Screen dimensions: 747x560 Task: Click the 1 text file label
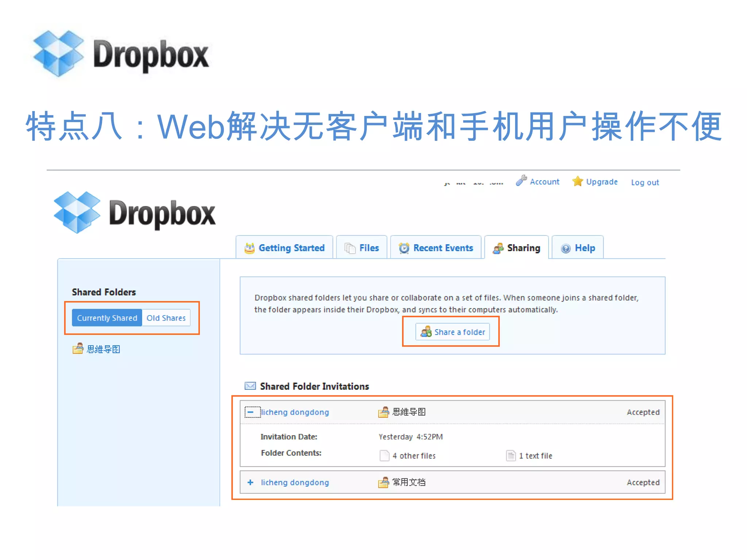click(x=535, y=456)
